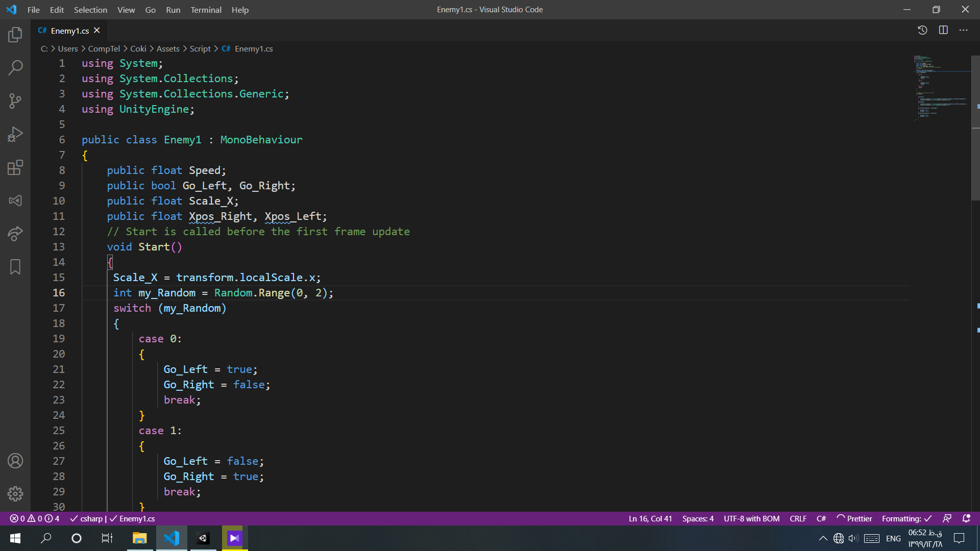
Task: Open the Bookmarks panel icon
Action: tap(15, 267)
